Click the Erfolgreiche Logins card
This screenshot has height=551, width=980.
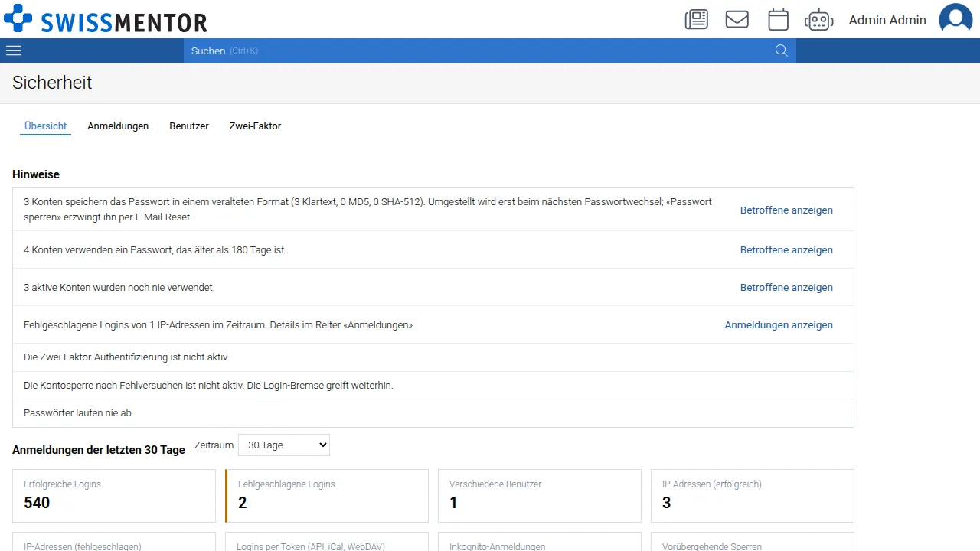(114, 496)
